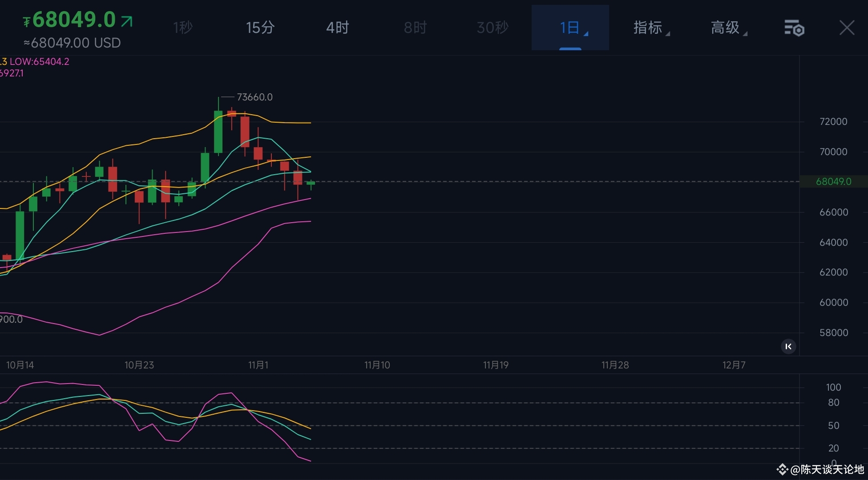Click the green price-up arrow icon
This screenshot has width=868, height=480.
point(127,21)
